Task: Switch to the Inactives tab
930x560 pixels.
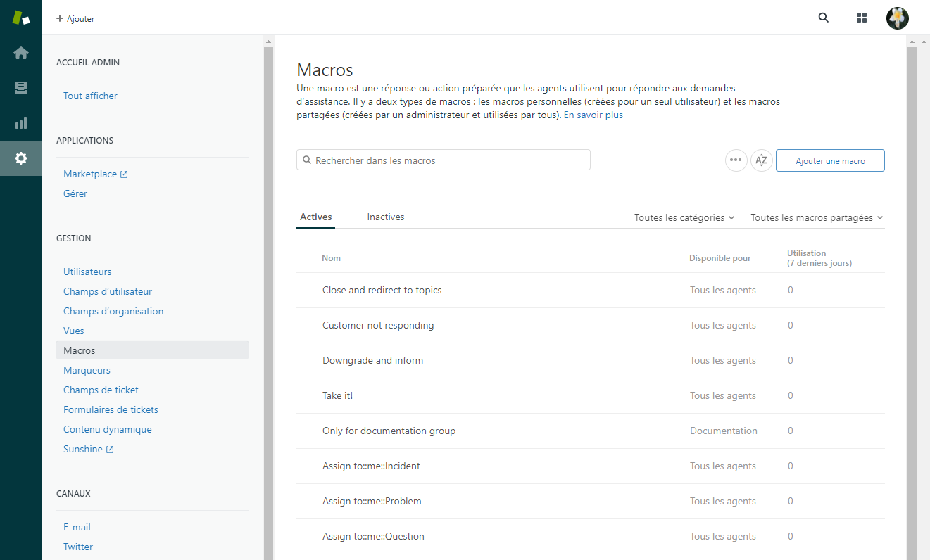Action: 386,217
